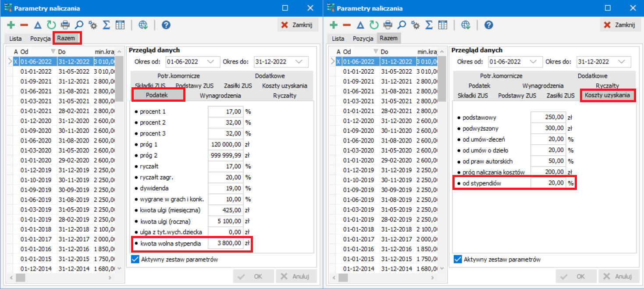644x289 pixels.
Task: Click the green plus Add icon in left window
Action: click(x=11, y=25)
